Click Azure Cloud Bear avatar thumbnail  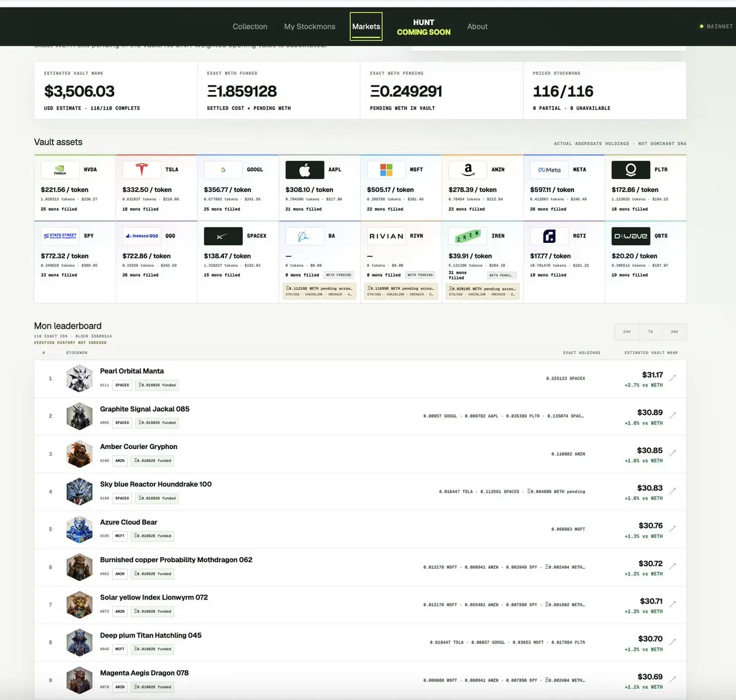click(79, 529)
